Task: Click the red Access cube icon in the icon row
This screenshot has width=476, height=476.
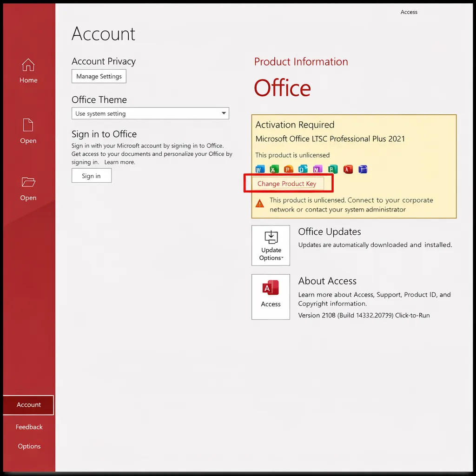Action: (348, 169)
